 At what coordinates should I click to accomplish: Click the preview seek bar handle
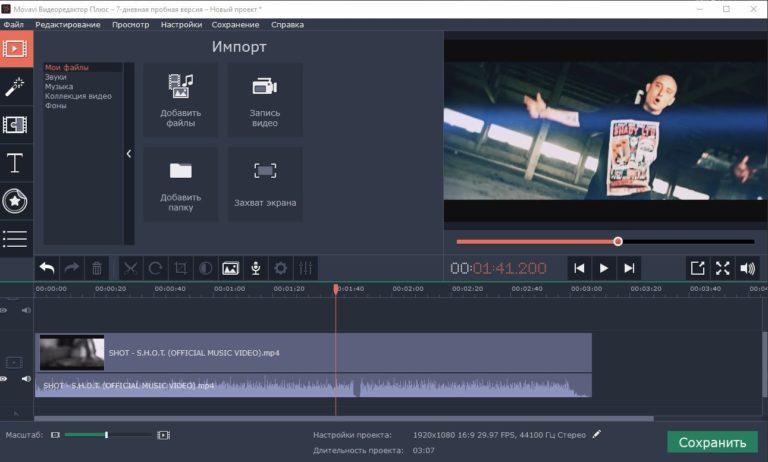[618, 241]
